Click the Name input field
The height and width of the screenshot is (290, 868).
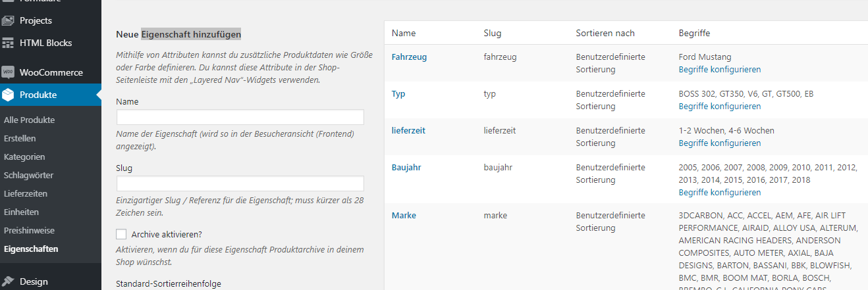point(240,117)
